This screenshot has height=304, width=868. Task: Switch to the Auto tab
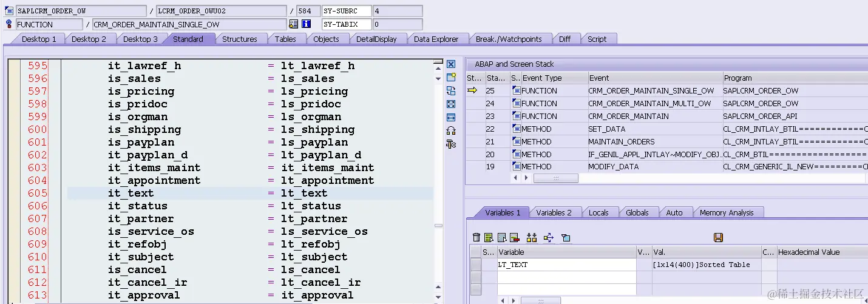pos(674,212)
